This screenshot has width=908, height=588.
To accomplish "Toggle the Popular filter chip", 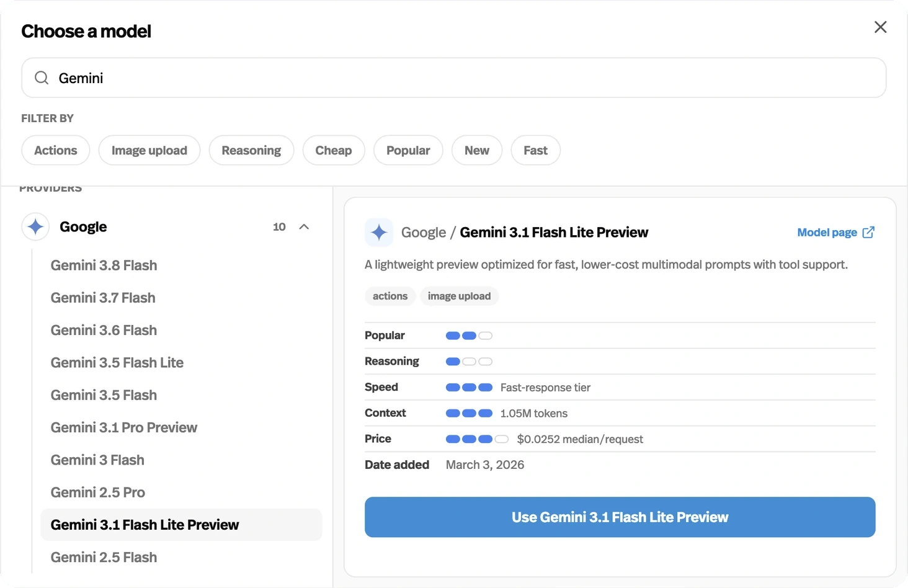I will pos(408,150).
